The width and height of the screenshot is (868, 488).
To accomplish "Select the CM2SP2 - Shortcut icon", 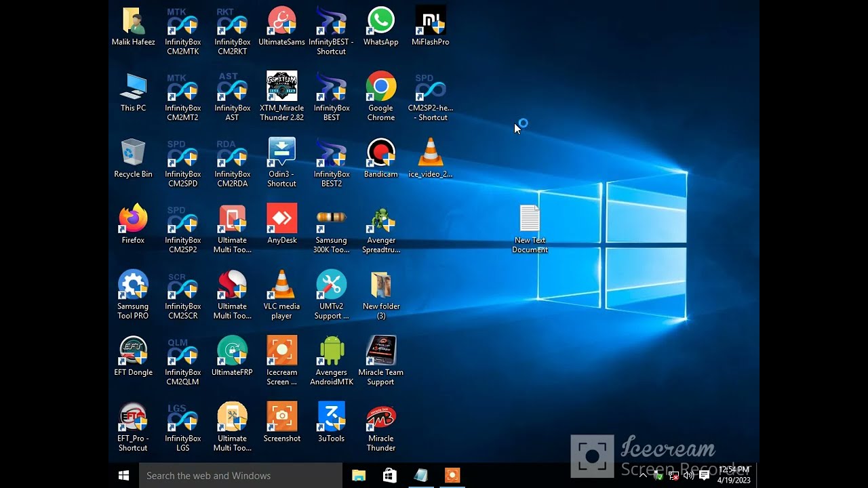I will [x=430, y=98].
